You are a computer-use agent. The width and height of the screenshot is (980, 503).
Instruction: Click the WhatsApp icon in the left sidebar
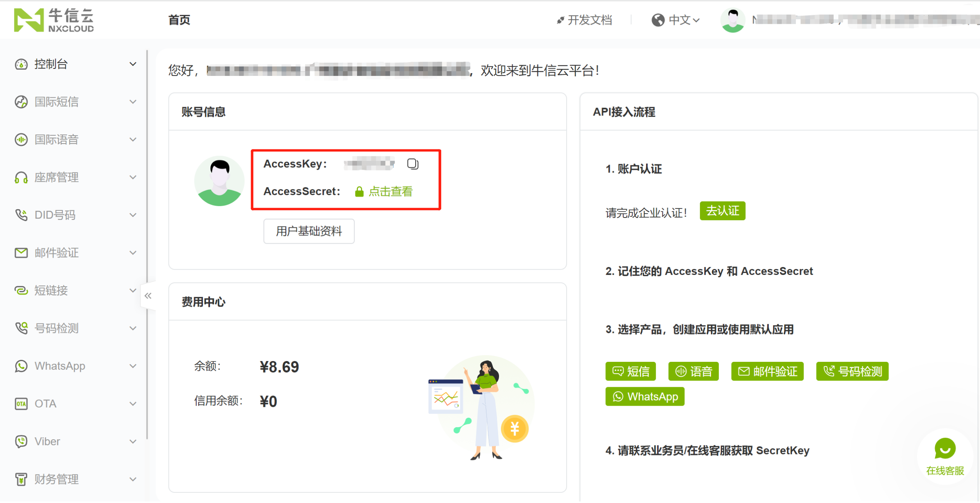coord(22,366)
